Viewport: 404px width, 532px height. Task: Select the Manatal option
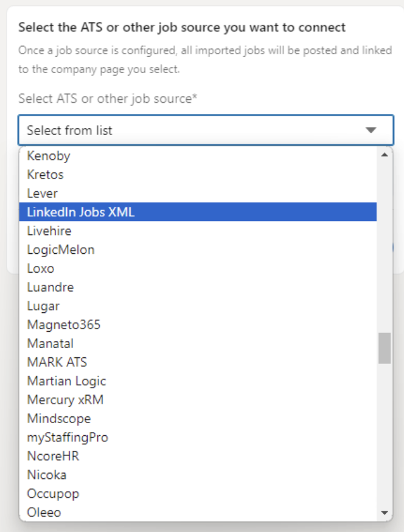tap(50, 344)
